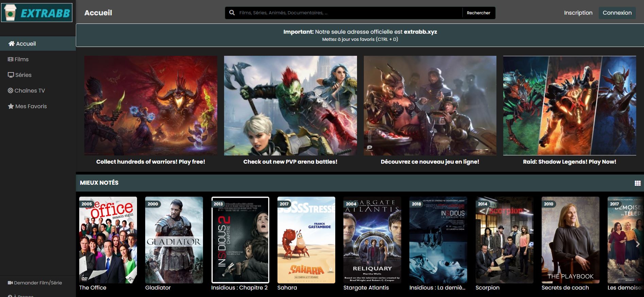Click the 2000 year badge on Gladiator
This screenshot has height=297, width=644.
pyautogui.click(x=153, y=204)
